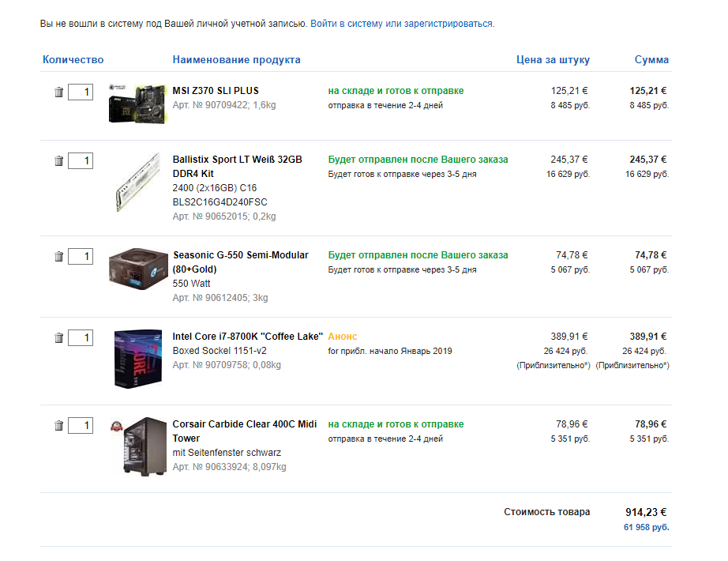728x561 pixels.
Task: Remove Ballistix Sport LT RAM with trash icon
Action: [x=58, y=161]
